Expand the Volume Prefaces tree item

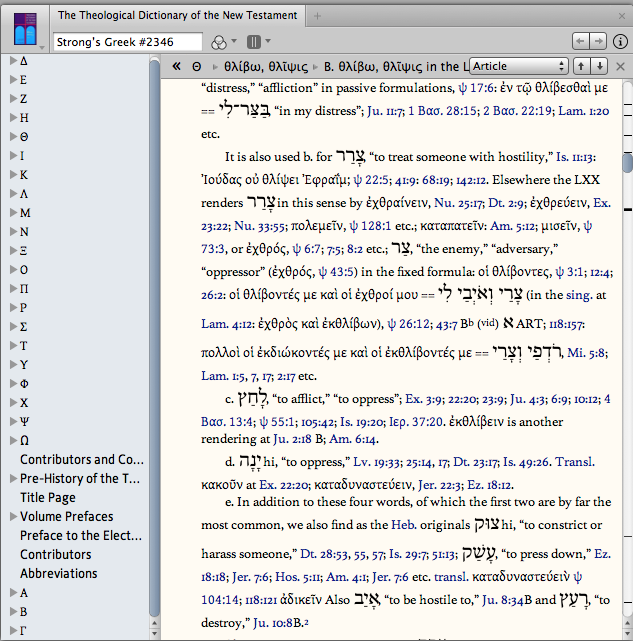point(13,516)
